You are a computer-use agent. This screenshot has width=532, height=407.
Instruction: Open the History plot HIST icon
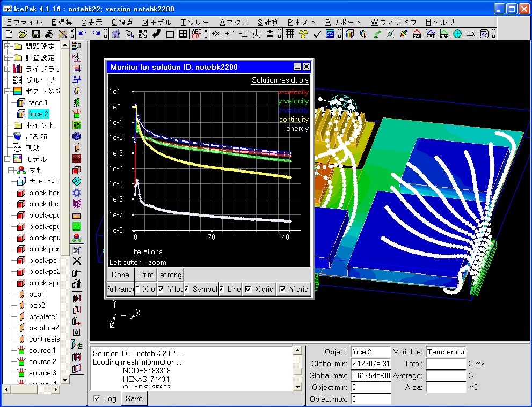(x=431, y=34)
